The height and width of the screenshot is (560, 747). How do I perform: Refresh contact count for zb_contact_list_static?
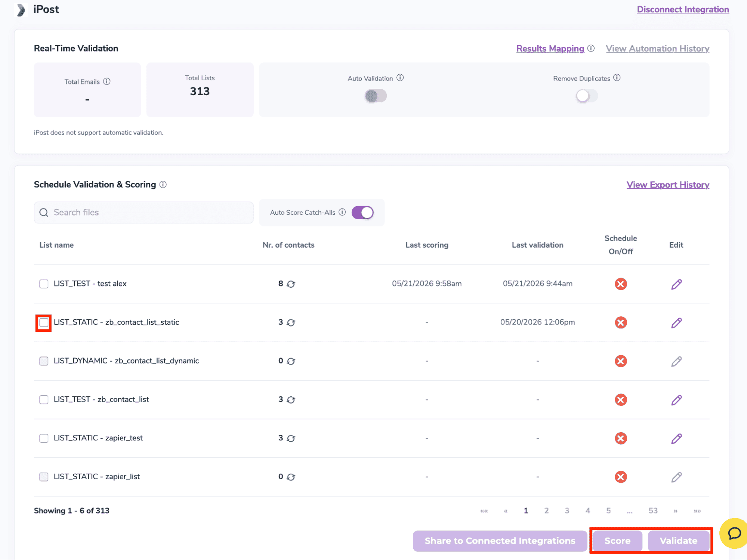pyautogui.click(x=291, y=322)
